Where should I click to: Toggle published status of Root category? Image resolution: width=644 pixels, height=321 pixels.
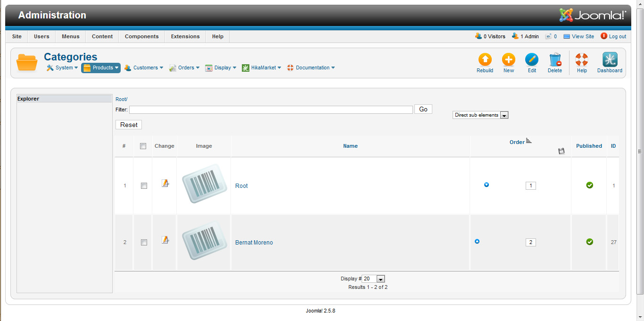coord(589,185)
